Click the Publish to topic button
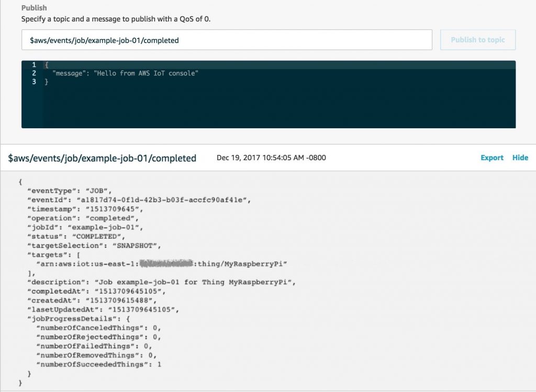This screenshot has width=536, height=392. pyautogui.click(x=477, y=40)
